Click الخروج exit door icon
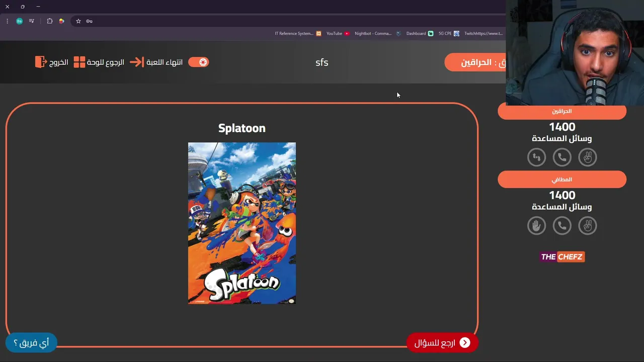Image resolution: width=644 pixels, height=362 pixels. tap(41, 62)
